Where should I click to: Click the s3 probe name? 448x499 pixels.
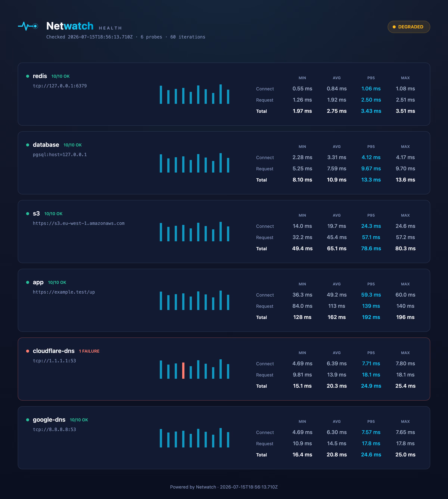(x=36, y=213)
